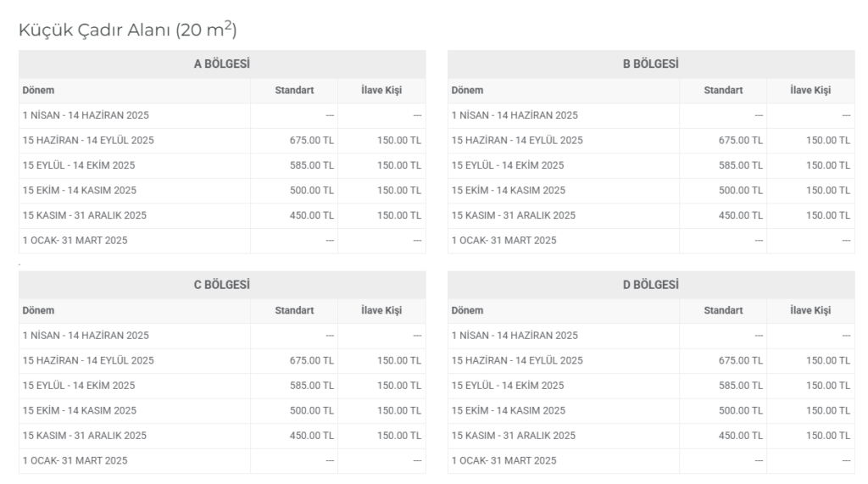Click Standart column header in B BÖLGESİ table
The height and width of the screenshot is (484, 868).
tap(723, 91)
